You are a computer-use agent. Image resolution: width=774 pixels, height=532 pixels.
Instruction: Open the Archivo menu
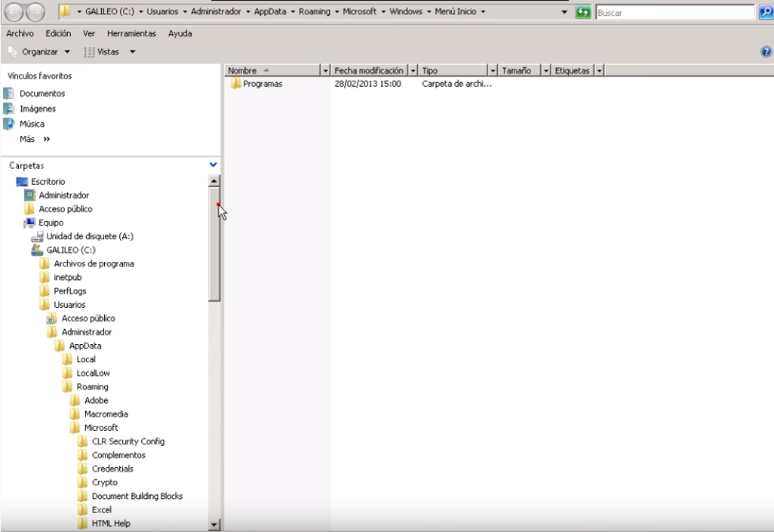20,33
